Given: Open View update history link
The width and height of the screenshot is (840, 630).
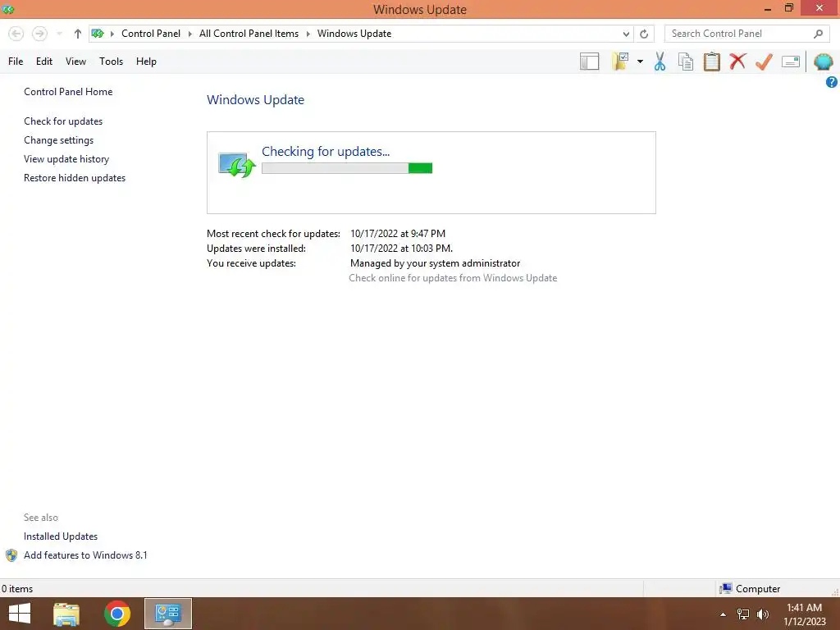Looking at the screenshot, I should 66,159.
